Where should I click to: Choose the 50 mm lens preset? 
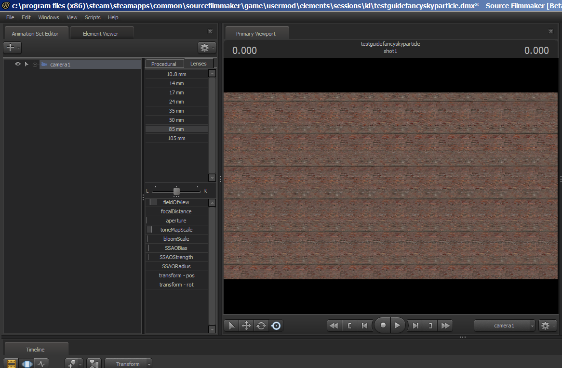pyautogui.click(x=176, y=120)
